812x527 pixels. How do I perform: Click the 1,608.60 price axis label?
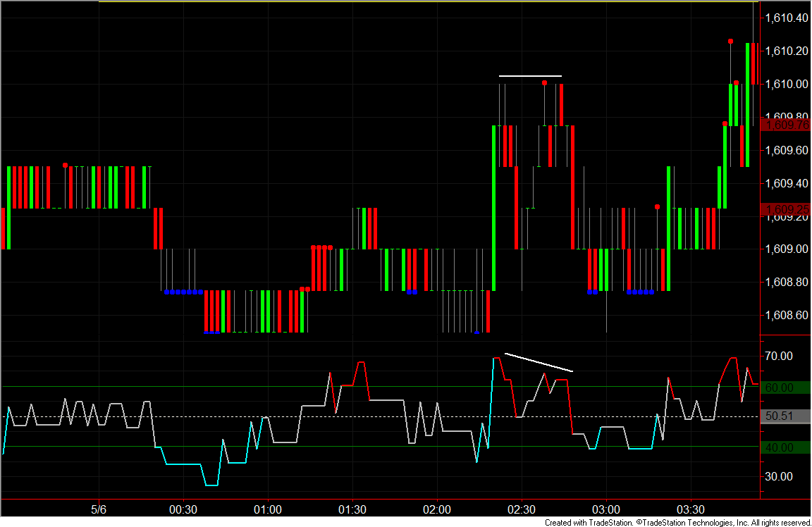pyautogui.click(x=787, y=315)
